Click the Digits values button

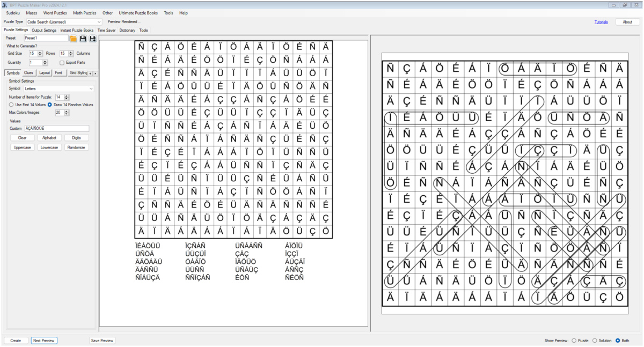pos(76,138)
